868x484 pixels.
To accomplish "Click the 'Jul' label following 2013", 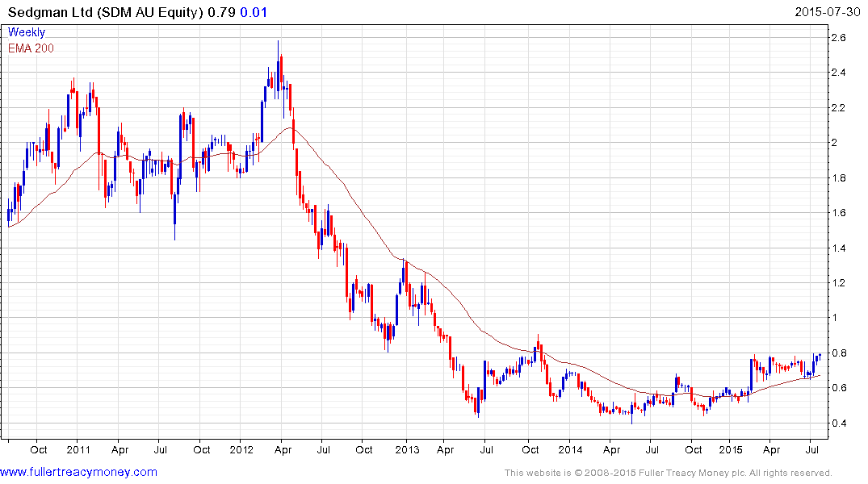I will [487, 449].
